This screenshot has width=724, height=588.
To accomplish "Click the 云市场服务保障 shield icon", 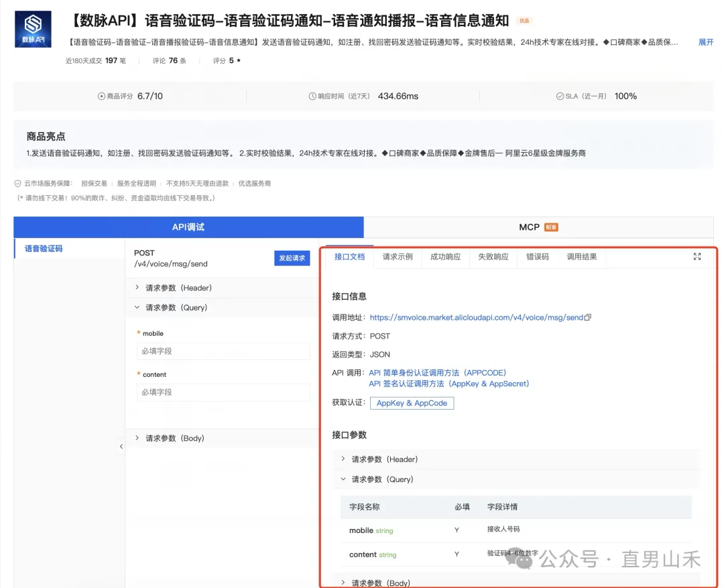I will point(17,184).
